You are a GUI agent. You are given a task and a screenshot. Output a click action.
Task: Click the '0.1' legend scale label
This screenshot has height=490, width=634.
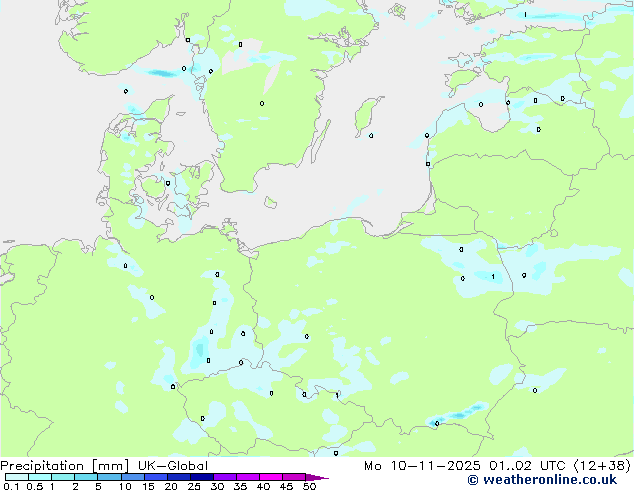11,486
